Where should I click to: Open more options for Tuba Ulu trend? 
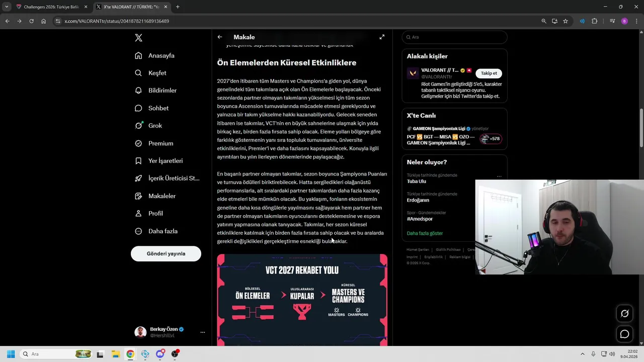point(499,176)
